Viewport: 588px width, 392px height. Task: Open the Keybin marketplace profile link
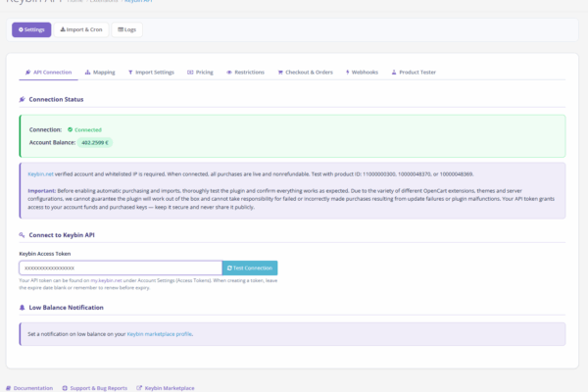(160, 334)
